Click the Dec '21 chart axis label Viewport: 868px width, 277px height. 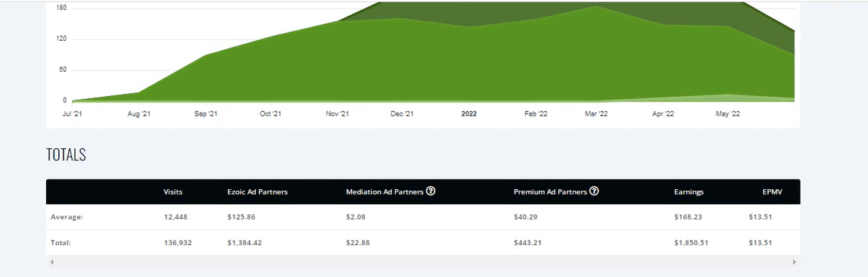click(x=402, y=114)
